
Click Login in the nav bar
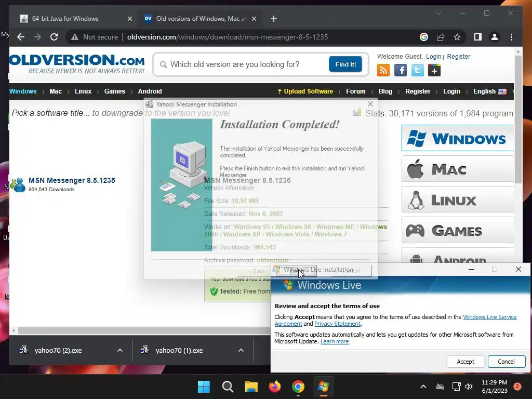tap(451, 91)
